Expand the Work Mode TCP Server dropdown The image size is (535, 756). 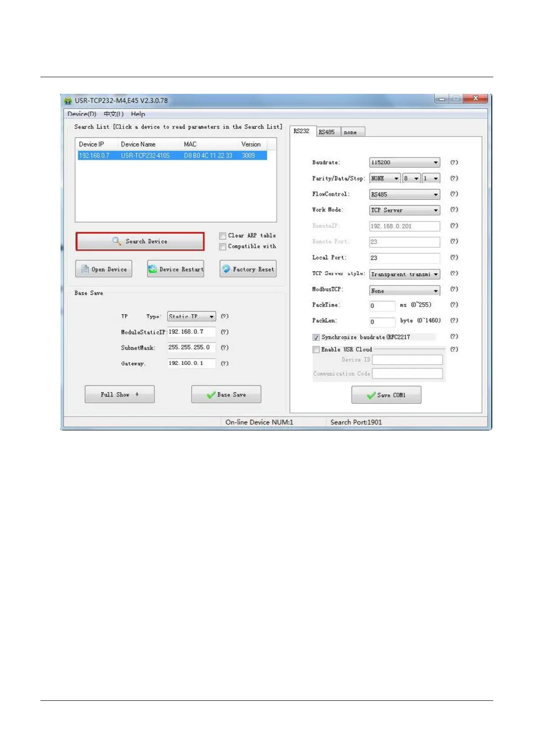tap(405, 210)
